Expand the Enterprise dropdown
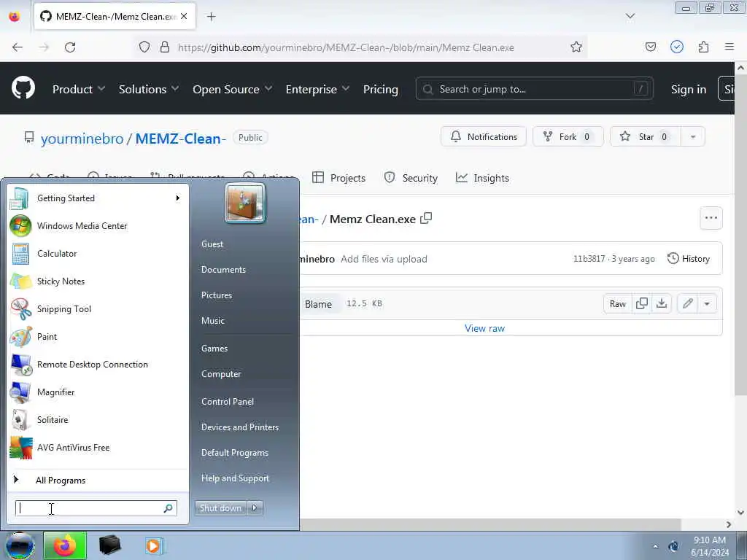This screenshot has width=747, height=560. (317, 89)
